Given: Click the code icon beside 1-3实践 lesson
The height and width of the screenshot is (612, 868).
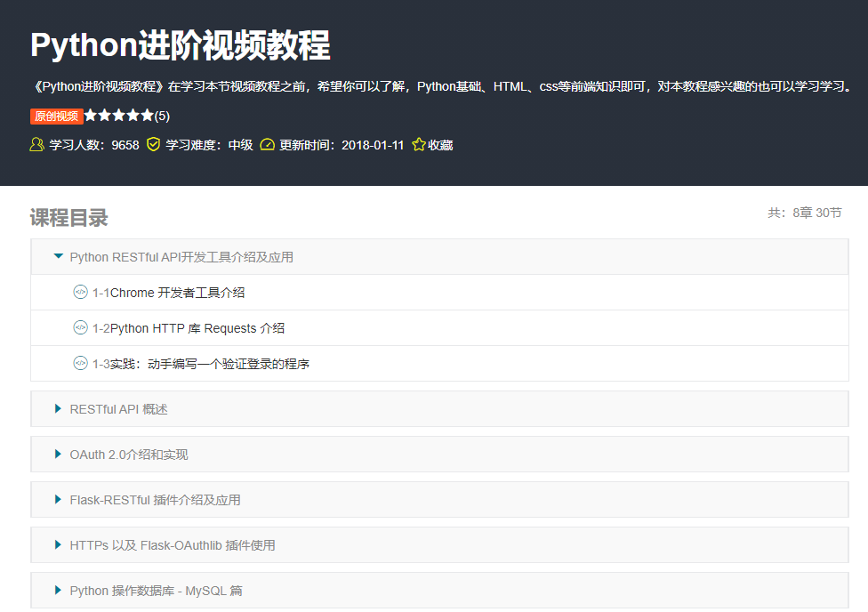Looking at the screenshot, I should tap(80, 363).
